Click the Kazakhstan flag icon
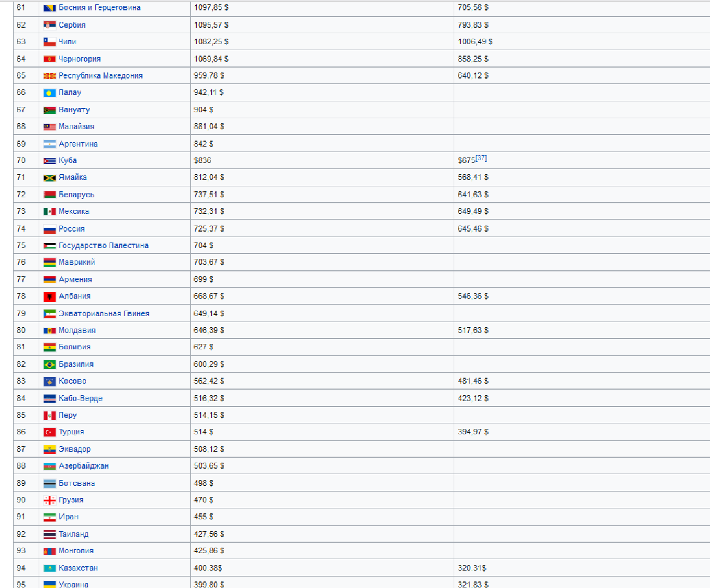This screenshot has height=588, width=710. (49, 568)
